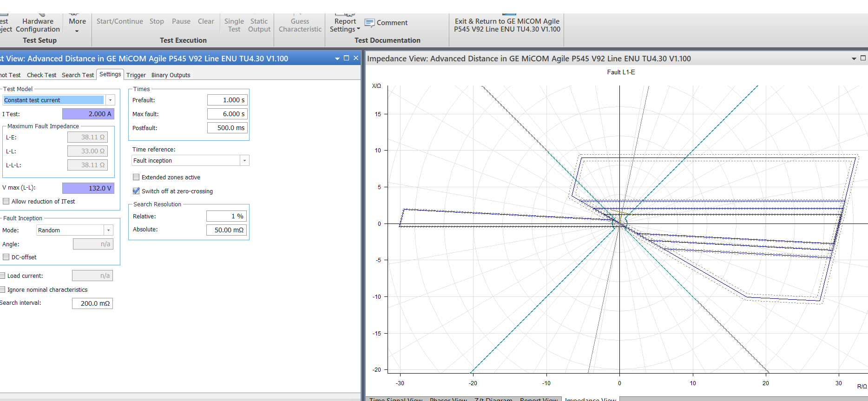868x401 pixels.
Task: Switch to the Check Test tab
Action: (x=41, y=75)
